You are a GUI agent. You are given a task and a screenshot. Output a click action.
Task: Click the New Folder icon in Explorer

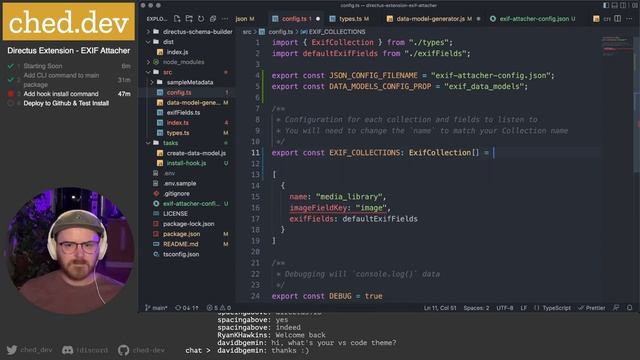189,19
